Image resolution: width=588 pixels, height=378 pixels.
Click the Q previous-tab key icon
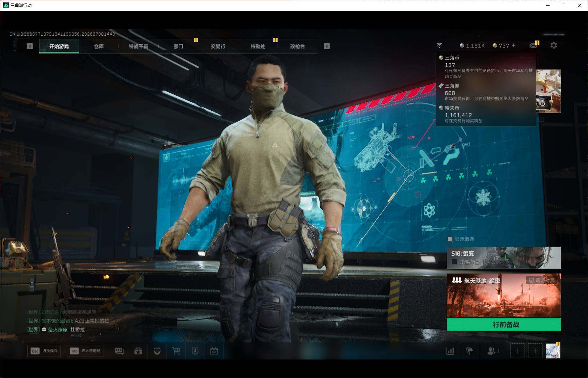pos(30,46)
